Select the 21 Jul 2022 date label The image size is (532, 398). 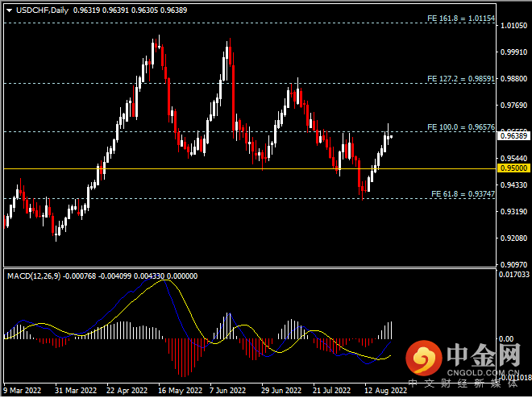(331, 391)
